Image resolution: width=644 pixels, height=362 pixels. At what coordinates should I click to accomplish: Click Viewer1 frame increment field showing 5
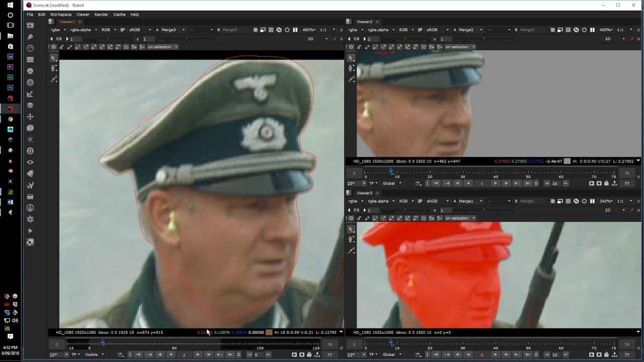coord(258,354)
